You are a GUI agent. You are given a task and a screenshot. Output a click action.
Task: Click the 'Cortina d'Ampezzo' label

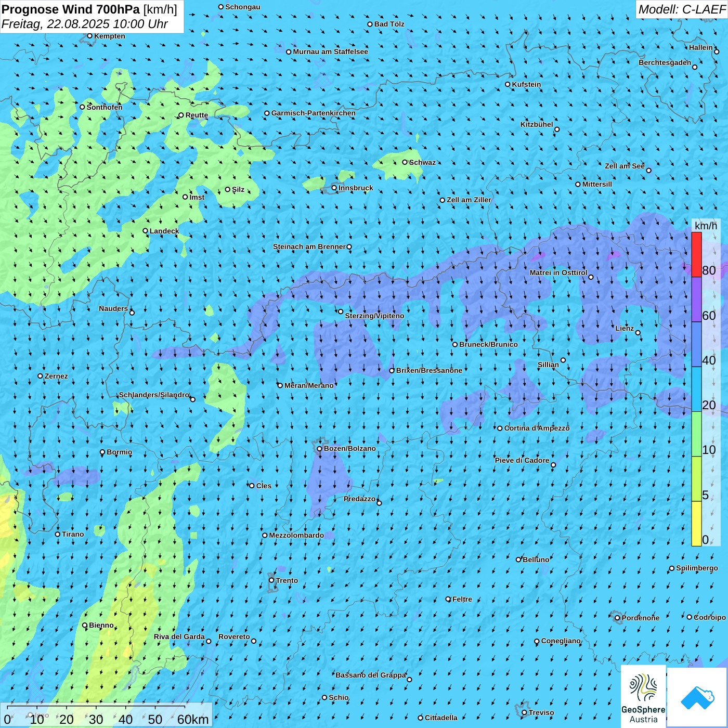[537, 428]
